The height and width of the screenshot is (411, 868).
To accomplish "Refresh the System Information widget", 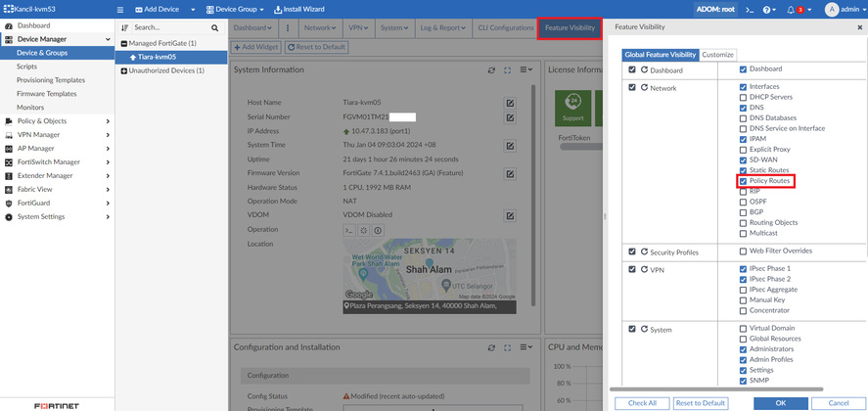I will tap(491, 70).
